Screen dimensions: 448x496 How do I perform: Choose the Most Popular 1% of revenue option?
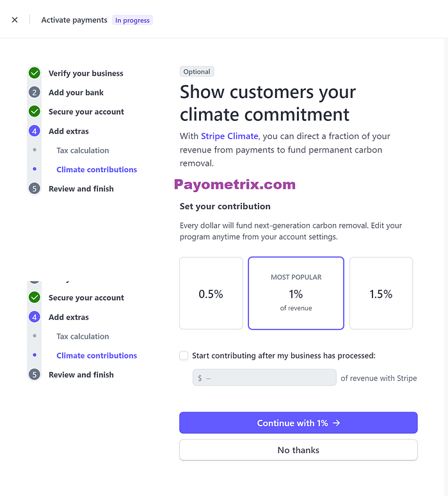[x=296, y=294]
